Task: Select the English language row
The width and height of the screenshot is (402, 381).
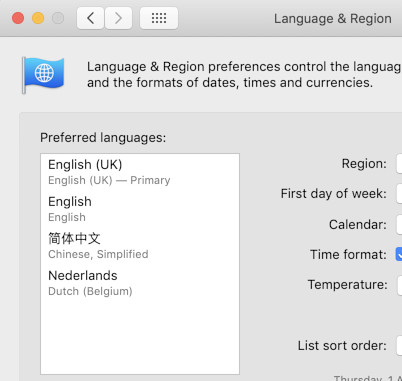Action: coord(140,209)
